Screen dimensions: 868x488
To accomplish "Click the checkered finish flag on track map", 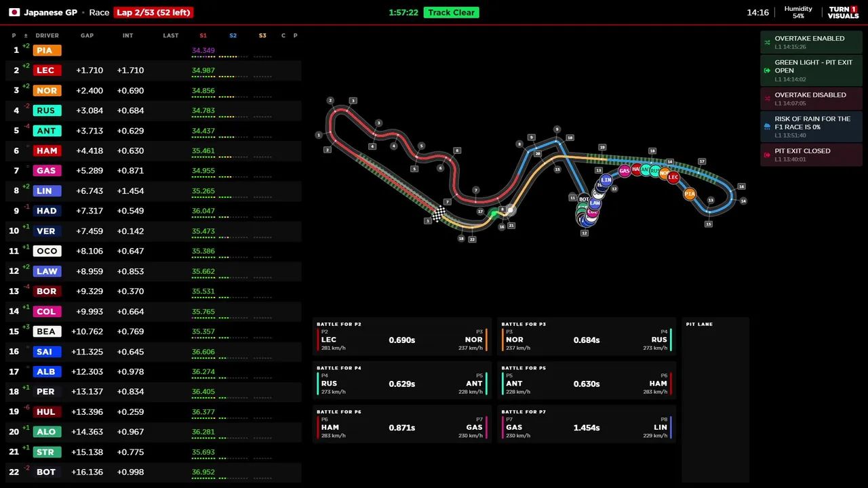I will point(439,214).
